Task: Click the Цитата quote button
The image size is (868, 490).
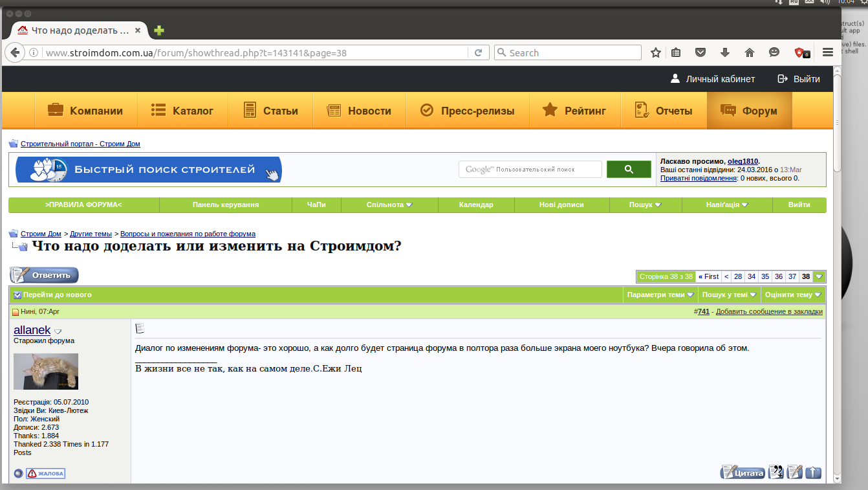Action: (x=743, y=473)
